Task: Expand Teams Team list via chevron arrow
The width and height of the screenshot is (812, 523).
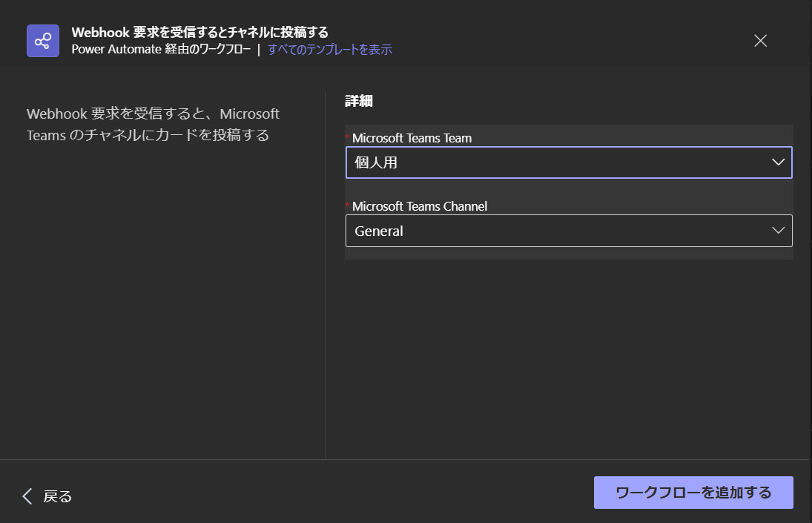Action: [x=778, y=162]
